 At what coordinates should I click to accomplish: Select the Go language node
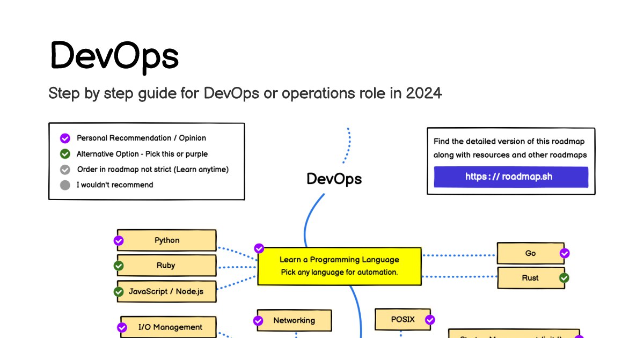click(530, 253)
